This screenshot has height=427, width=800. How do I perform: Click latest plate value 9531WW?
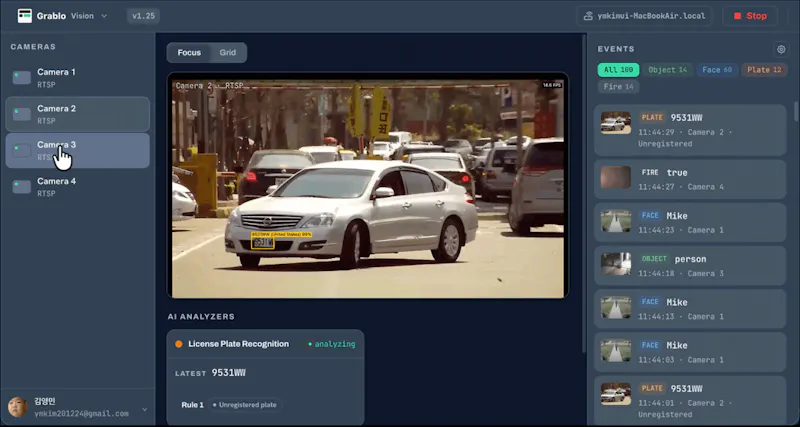point(229,373)
